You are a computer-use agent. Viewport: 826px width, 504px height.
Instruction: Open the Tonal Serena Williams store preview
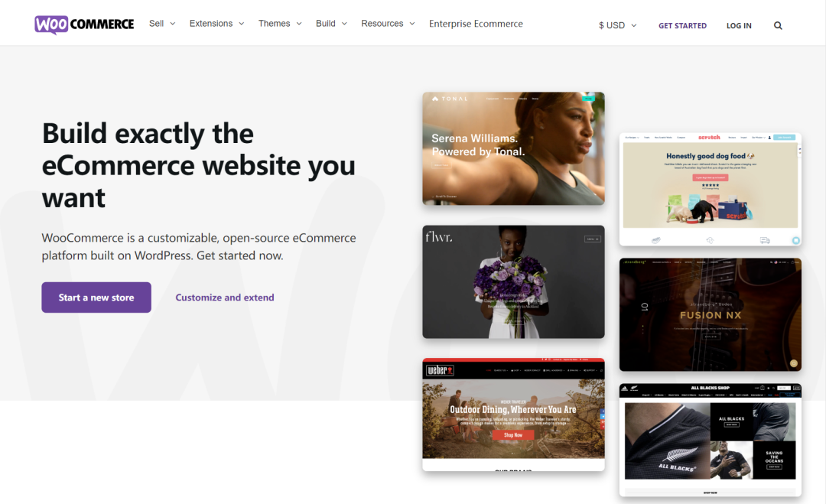click(513, 148)
